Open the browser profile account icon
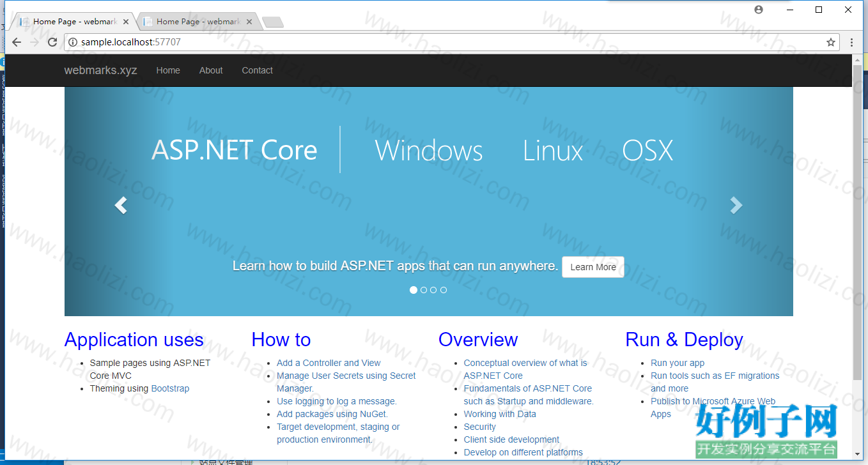The width and height of the screenshot is (868, 465). point(759,10)
